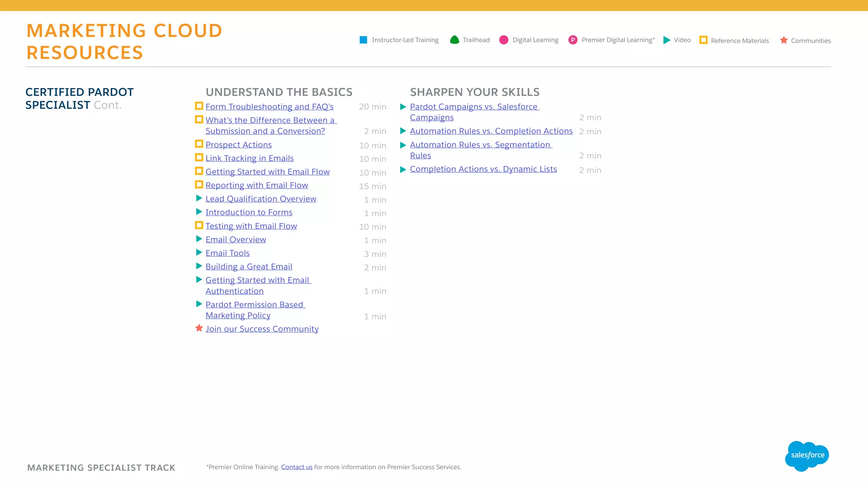Screen dimensions: 868x488
Task: Open Link Tracking in Emails link
Action: point(250,158)
